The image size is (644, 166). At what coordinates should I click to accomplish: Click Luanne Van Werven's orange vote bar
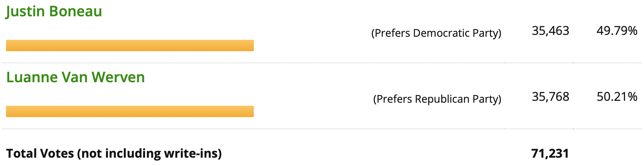tap(130, 111)
